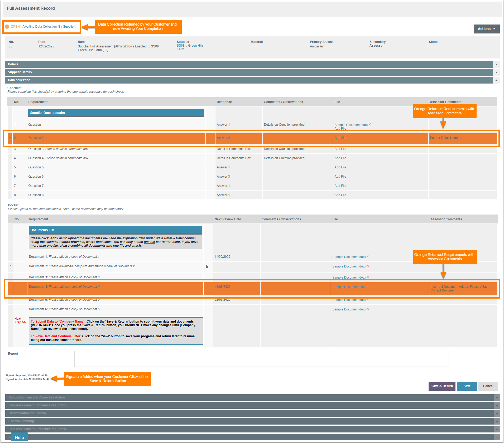This screenshot has height=443, width=504.
Task: Delete the Document 2 attached file
Action: (x=368, y=266)
